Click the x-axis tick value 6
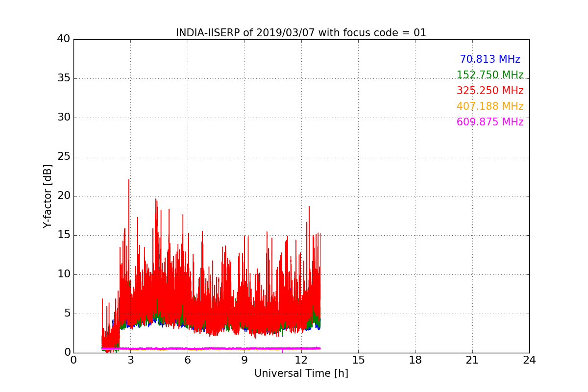 [x=187, y=360]
